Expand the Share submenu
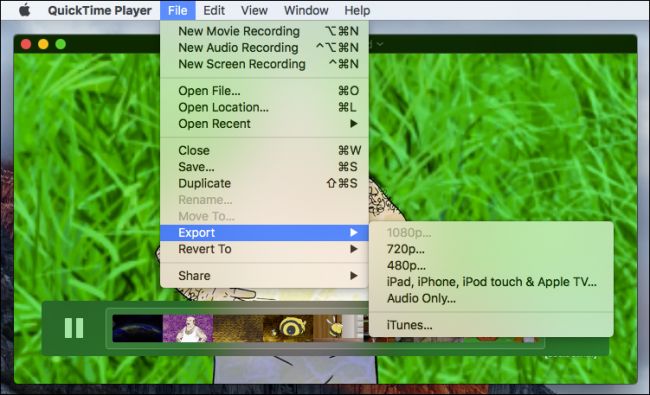Viewport: 650px width, 395px height. (x=264, y=276)
